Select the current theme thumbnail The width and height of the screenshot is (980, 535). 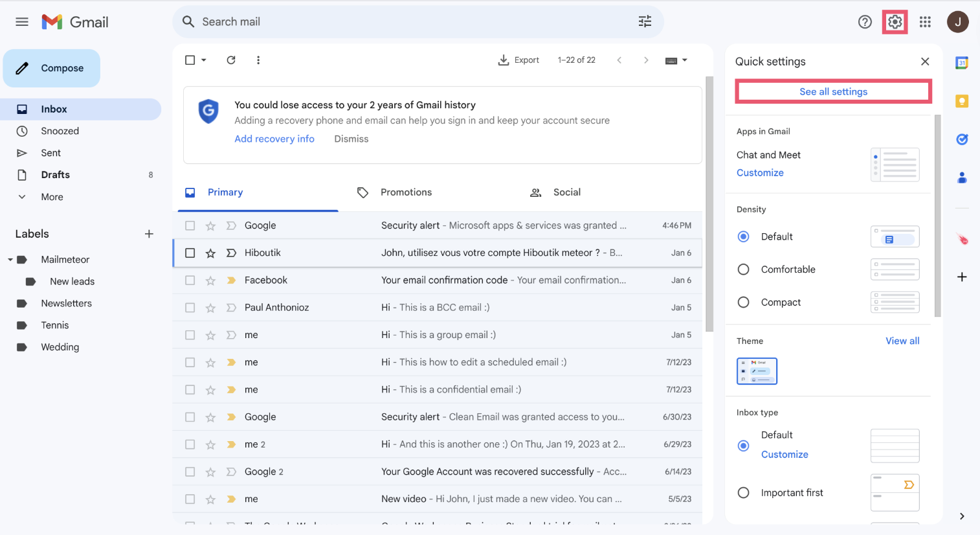(x=757, y=371)
